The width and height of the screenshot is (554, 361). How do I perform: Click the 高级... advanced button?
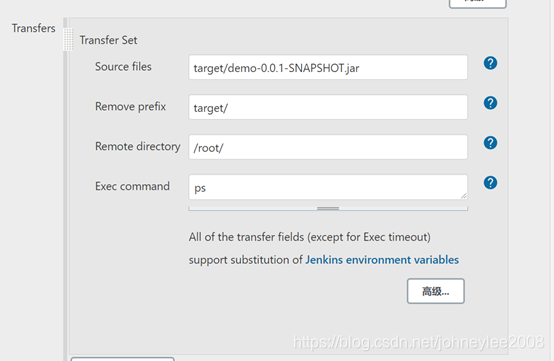(x=436, y=291)
